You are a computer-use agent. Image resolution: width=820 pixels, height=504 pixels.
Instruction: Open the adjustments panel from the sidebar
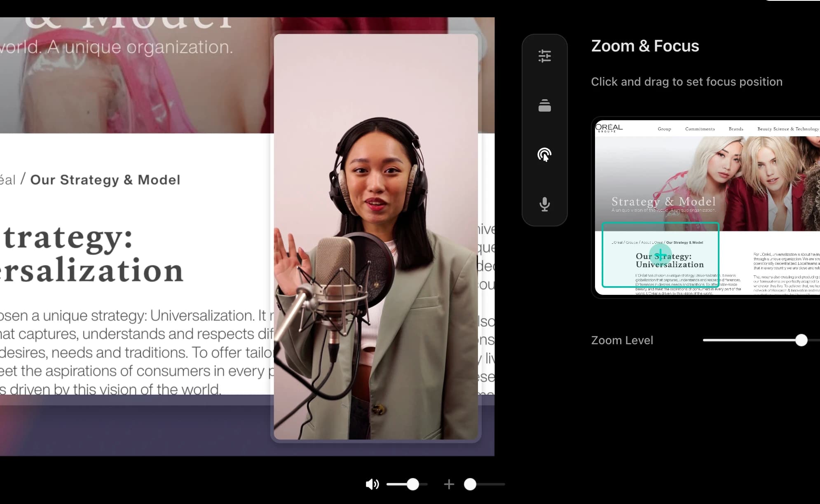545,57
